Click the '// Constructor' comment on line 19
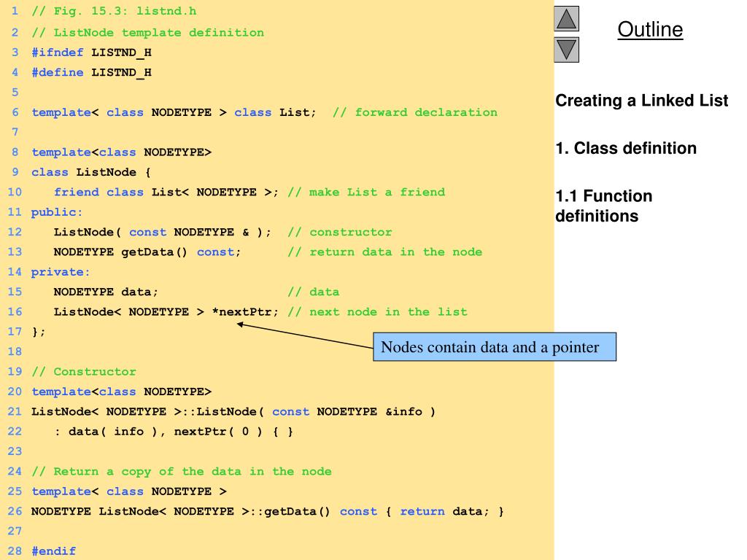 coord(84,371)
